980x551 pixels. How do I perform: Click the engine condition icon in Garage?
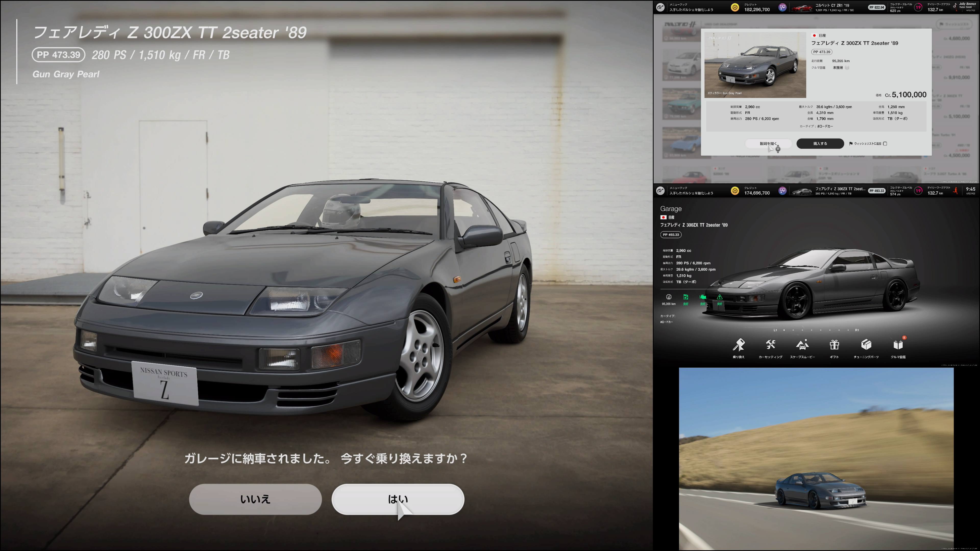(702, 297)
